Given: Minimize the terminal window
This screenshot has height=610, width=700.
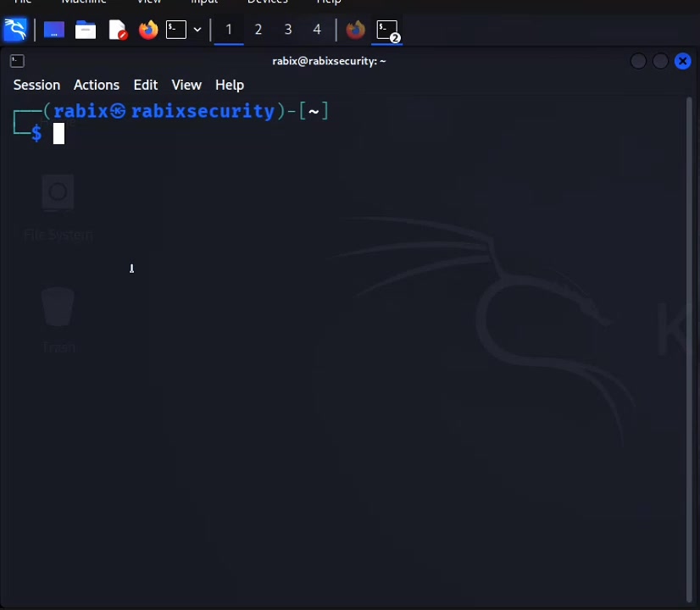Looking at the screenshot, I should [638, 61].
